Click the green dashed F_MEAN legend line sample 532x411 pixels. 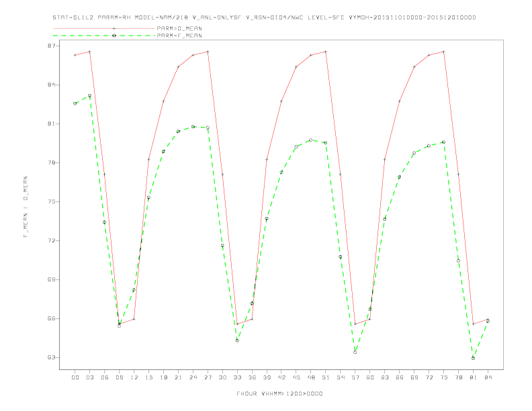tap(104, 36)
